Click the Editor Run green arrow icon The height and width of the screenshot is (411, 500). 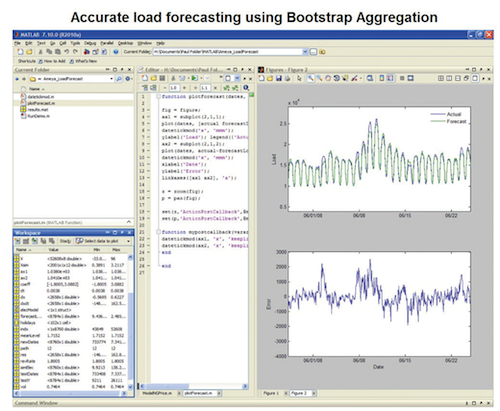coord(194,78)
